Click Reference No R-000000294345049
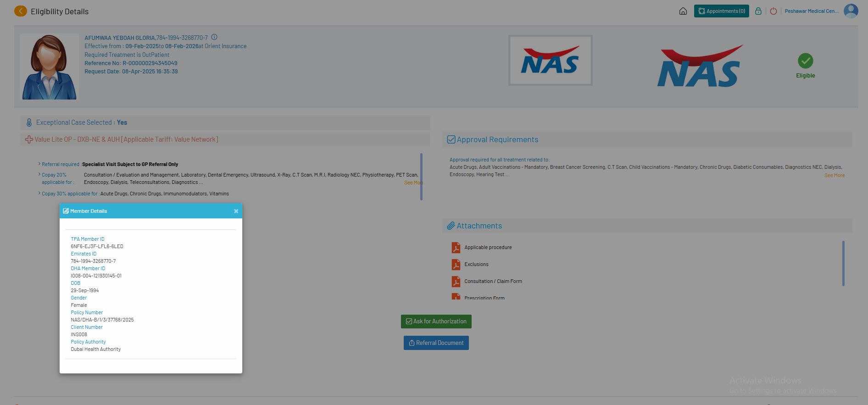868x405 pixels. pos(131,63)
